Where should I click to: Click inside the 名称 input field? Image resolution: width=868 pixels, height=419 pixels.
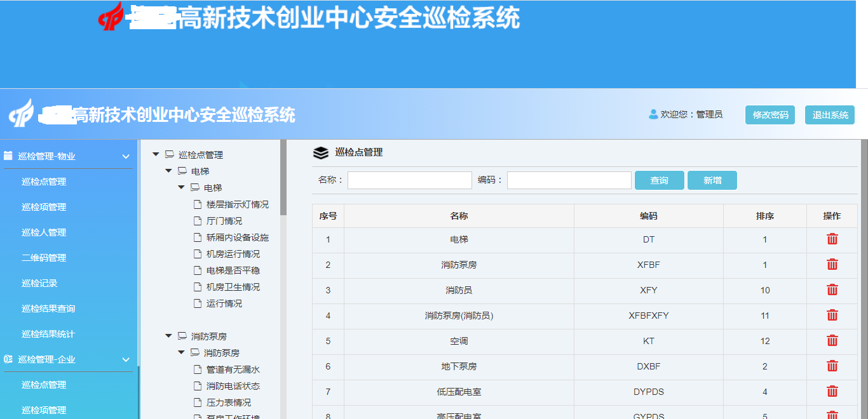coord(409,180)
